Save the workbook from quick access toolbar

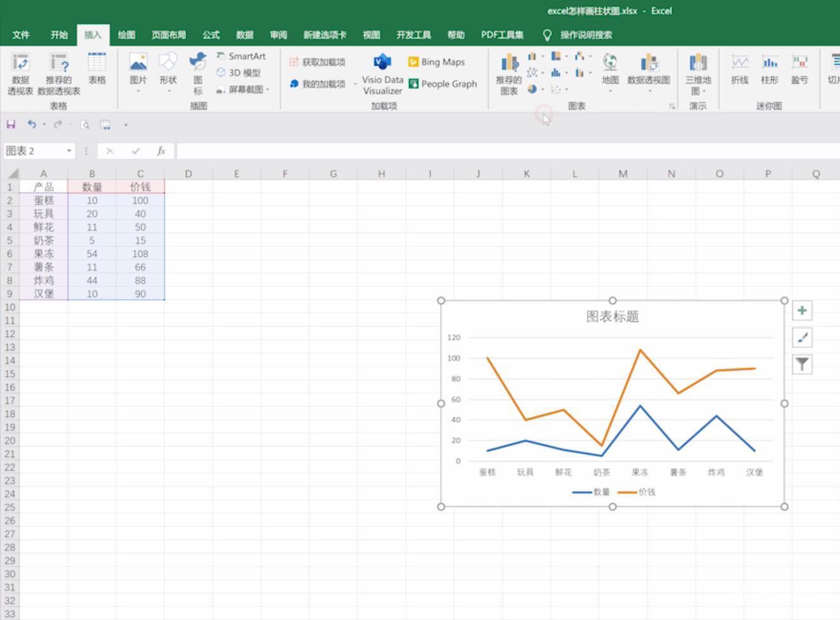pos(11,125)
